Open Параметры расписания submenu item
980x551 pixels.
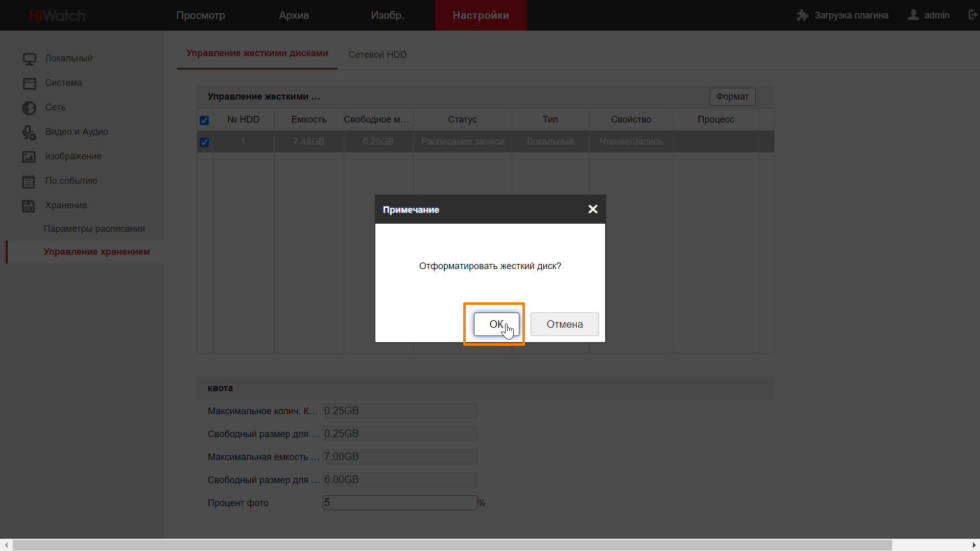click(x=94, y=229)
